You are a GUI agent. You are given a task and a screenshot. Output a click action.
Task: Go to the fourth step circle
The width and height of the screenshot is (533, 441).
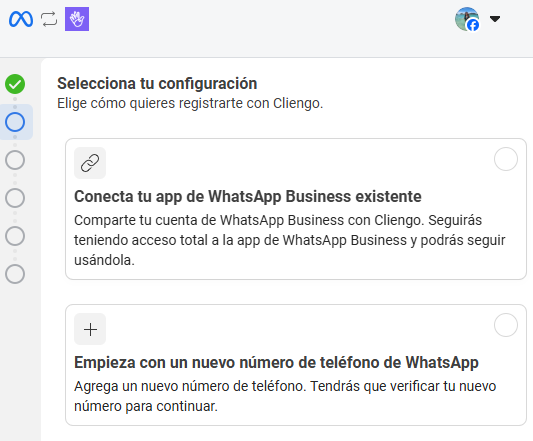(x=15, y=198)
